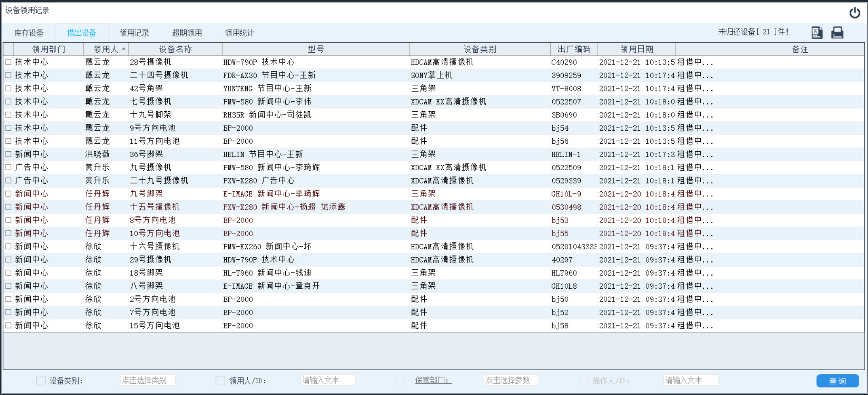Enable the 领用人/ID filter checkbox

(220, 381)
